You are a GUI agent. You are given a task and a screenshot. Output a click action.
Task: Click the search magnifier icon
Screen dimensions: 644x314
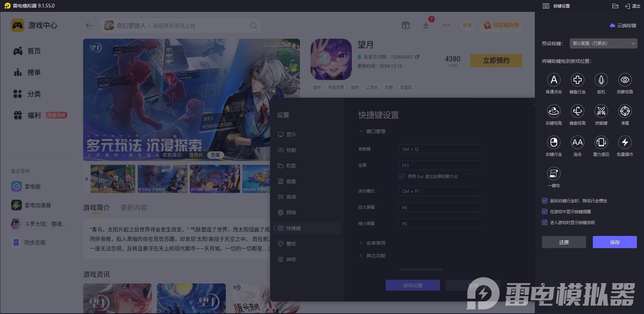(x=254, y=25)
